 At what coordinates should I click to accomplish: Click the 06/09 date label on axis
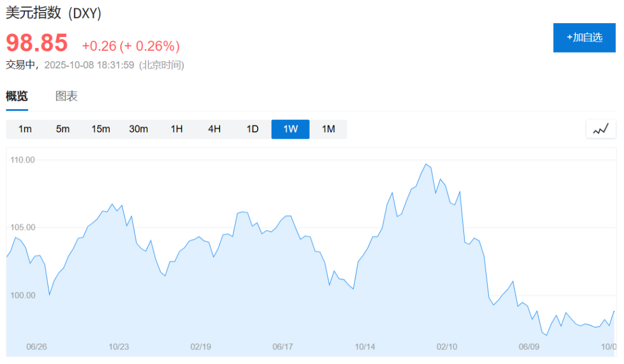pos(529,347)
